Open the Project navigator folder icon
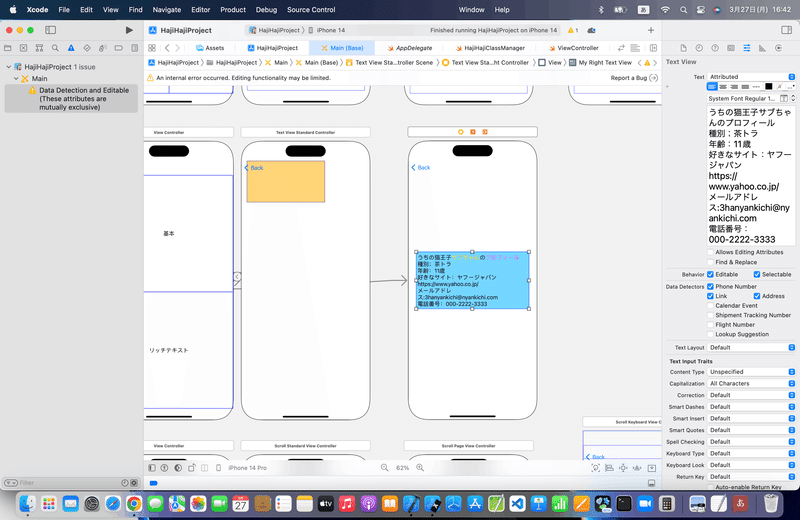This screenshot has width=800, height=520. pyautogui.click(x=8, y=48)
